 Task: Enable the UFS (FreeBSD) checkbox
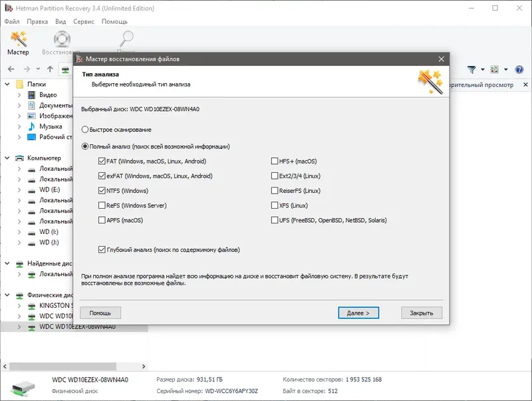point(275,220)
